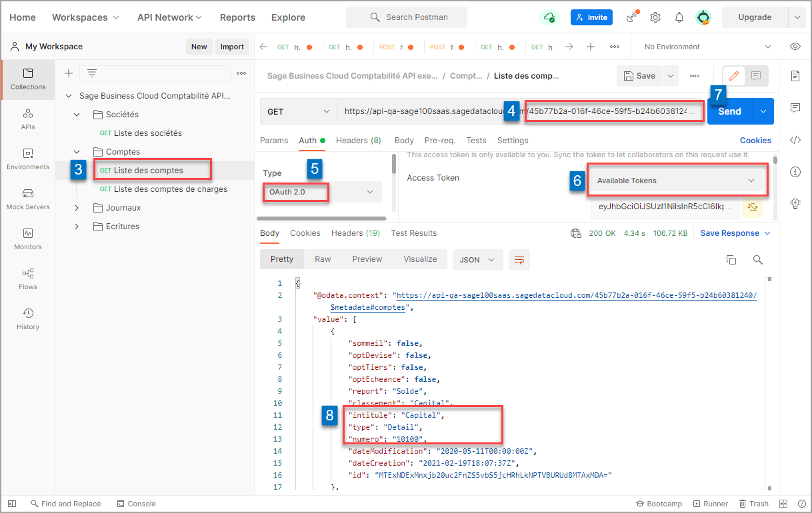Toggle the line wrap icon in response
The height and width of the screenshot is (513, 812).
click(519, 260)
